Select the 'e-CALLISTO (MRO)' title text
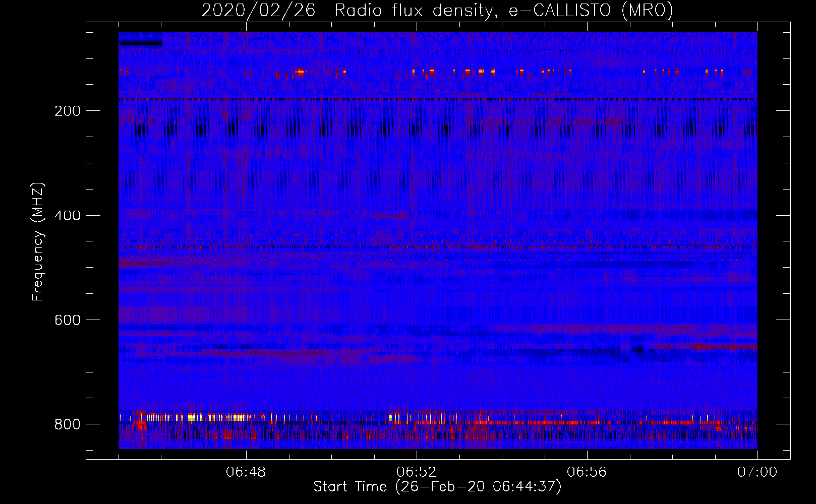 point(591,11)
